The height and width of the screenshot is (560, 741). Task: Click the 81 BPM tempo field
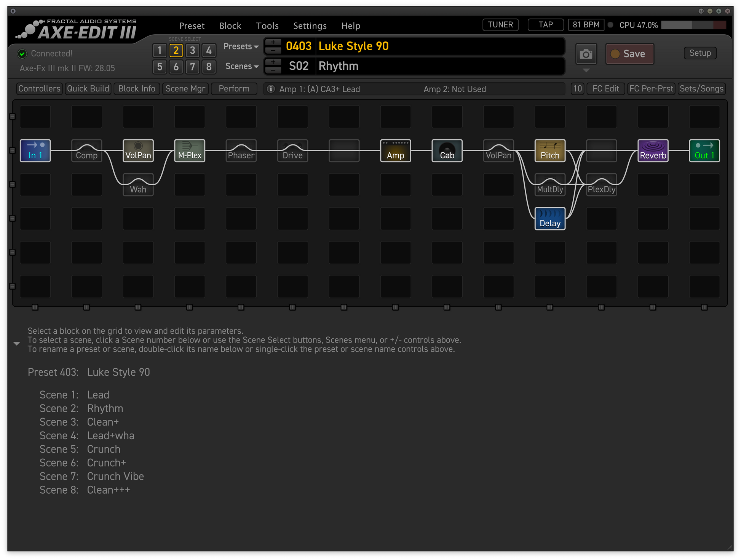coord(586,25)
